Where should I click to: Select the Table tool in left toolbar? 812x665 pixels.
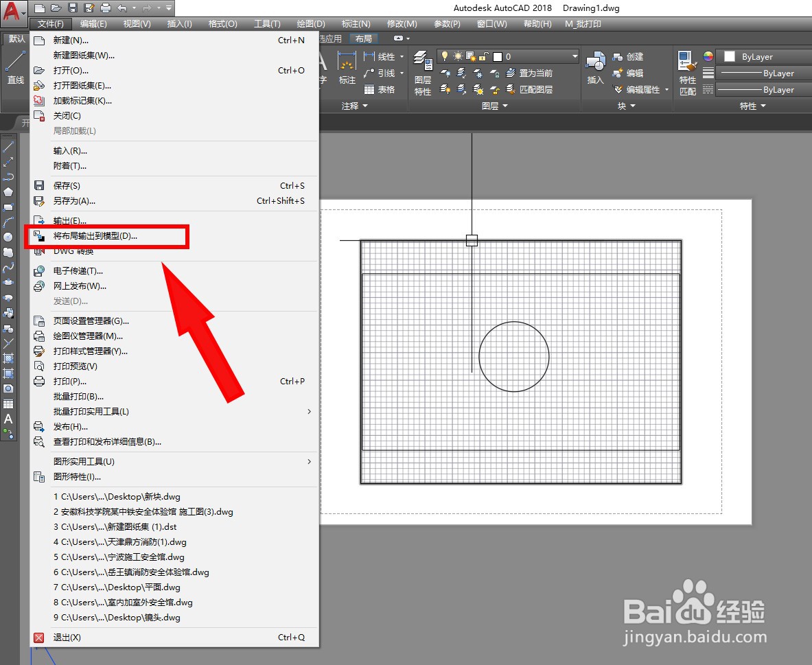[8, 404]
